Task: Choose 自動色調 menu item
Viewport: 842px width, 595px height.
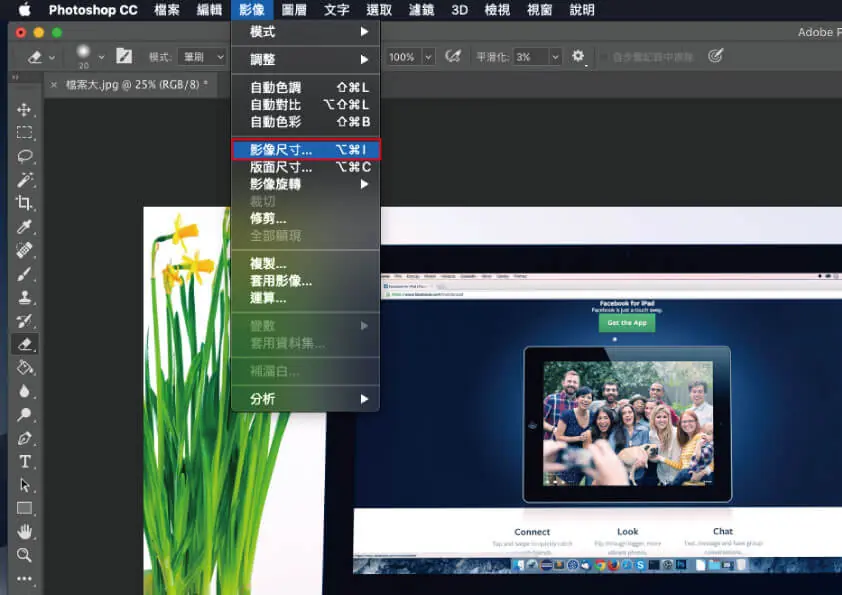Action: point(306,88)
